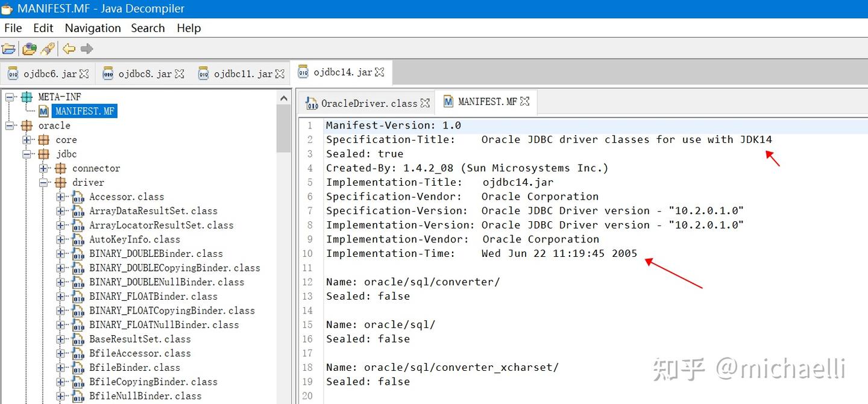Collapse the driver package node
This screenshot has height=404, width=868.
tap(43, 182)
